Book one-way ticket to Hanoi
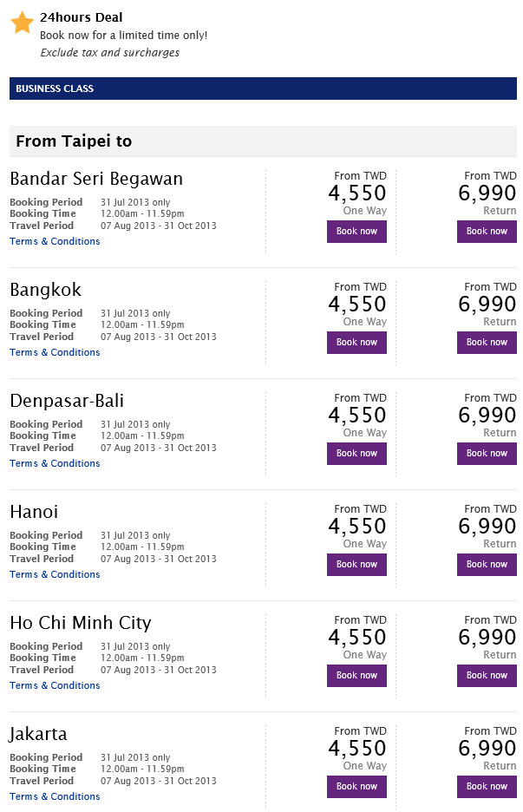The width and height of the screenshot is (523, 812). pyautogui.click(x=356, y=565)
